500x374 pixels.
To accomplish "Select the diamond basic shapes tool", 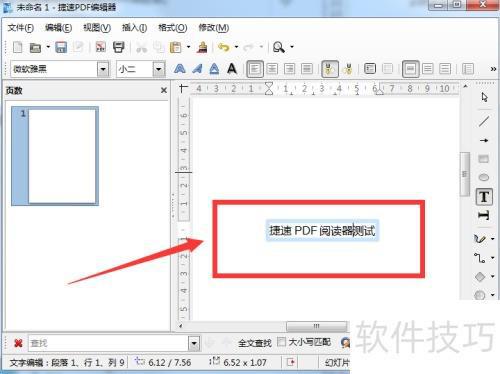I will pos(480,276).
